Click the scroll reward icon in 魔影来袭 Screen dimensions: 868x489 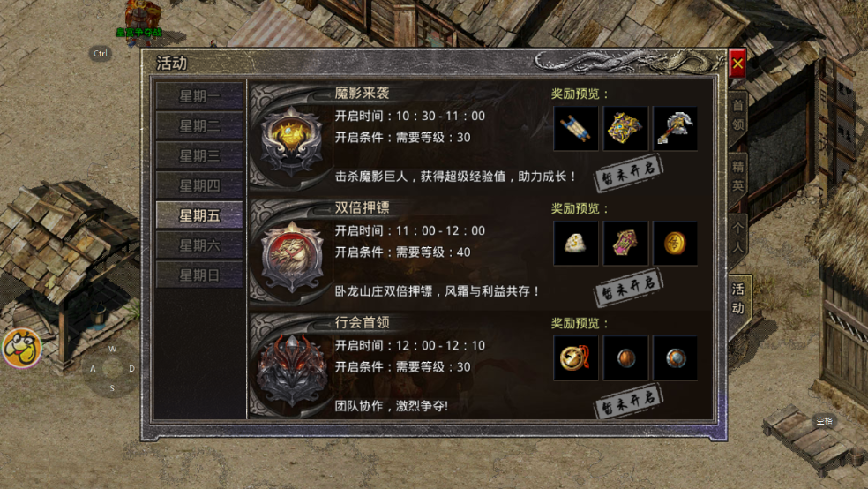(x=576, y=129)
